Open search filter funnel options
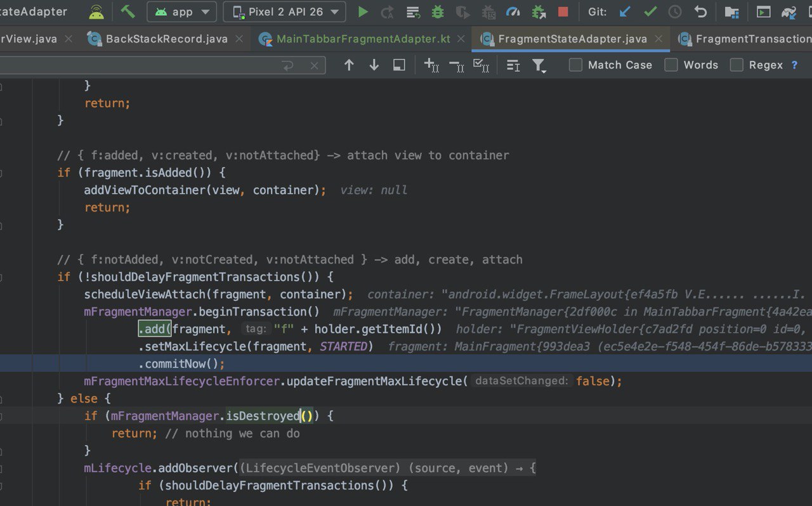The height and width of the screenshot is (506, 812). [x=539, y=65]
